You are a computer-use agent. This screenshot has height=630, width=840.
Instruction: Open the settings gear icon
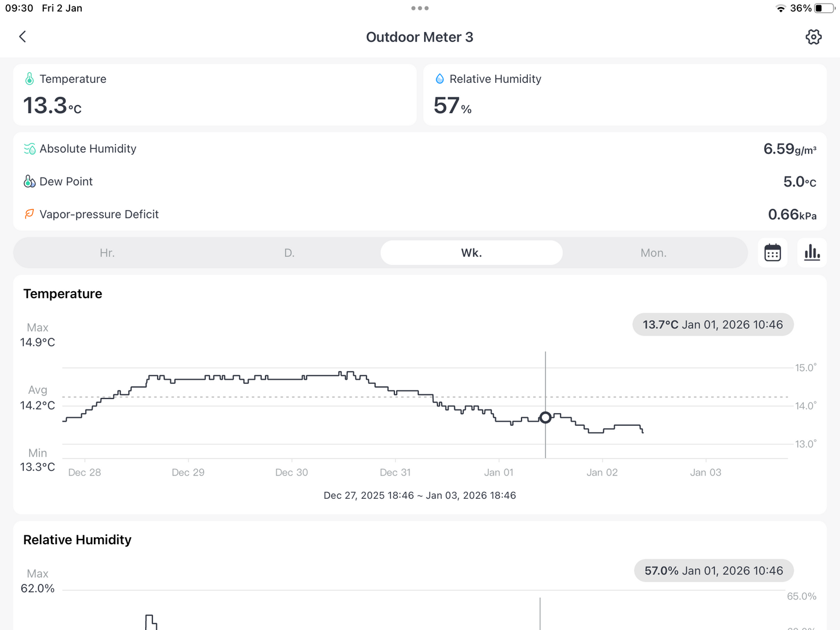[x=813, y=37]
